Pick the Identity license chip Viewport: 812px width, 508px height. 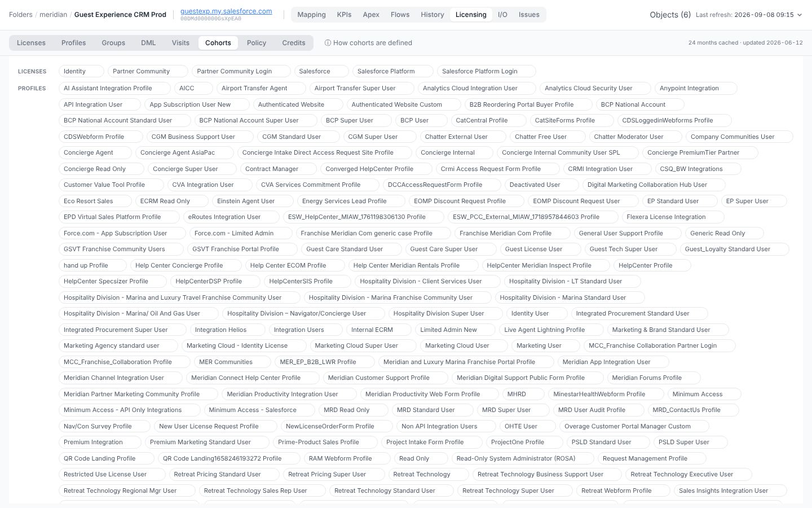pyautogui.click(x=82, y=72)
